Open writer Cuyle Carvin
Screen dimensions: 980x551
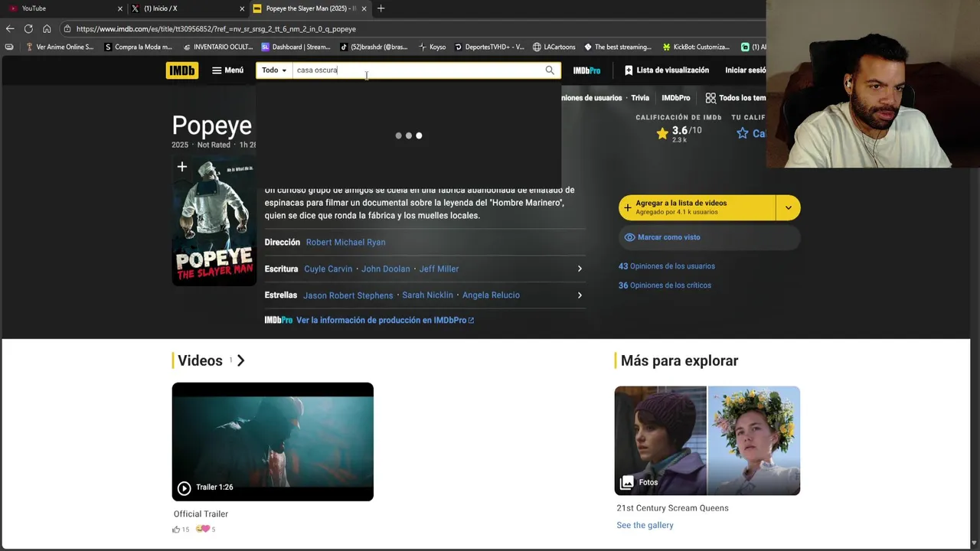tap(328, 269)
